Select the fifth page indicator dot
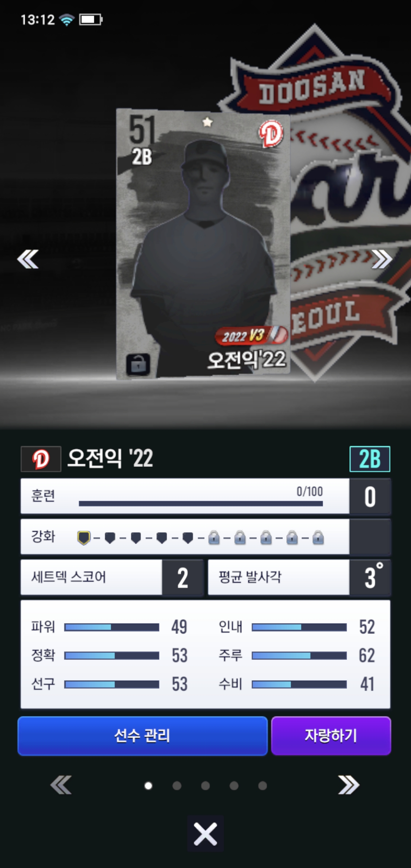Screen dimensions: 411x868 click(263, 786)
